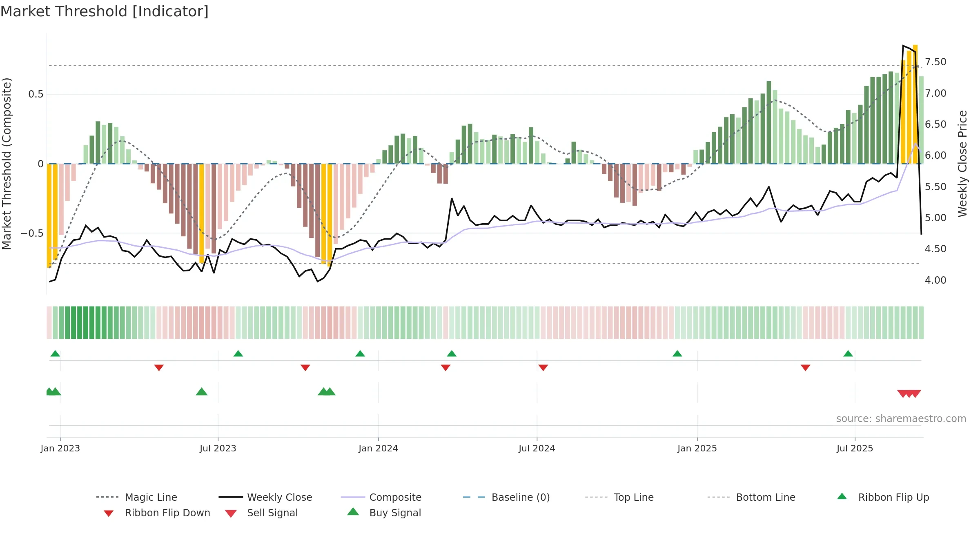Click the Jul 2024 x-axis label
This screenshot has width=980, height=551.
(537, 448)
